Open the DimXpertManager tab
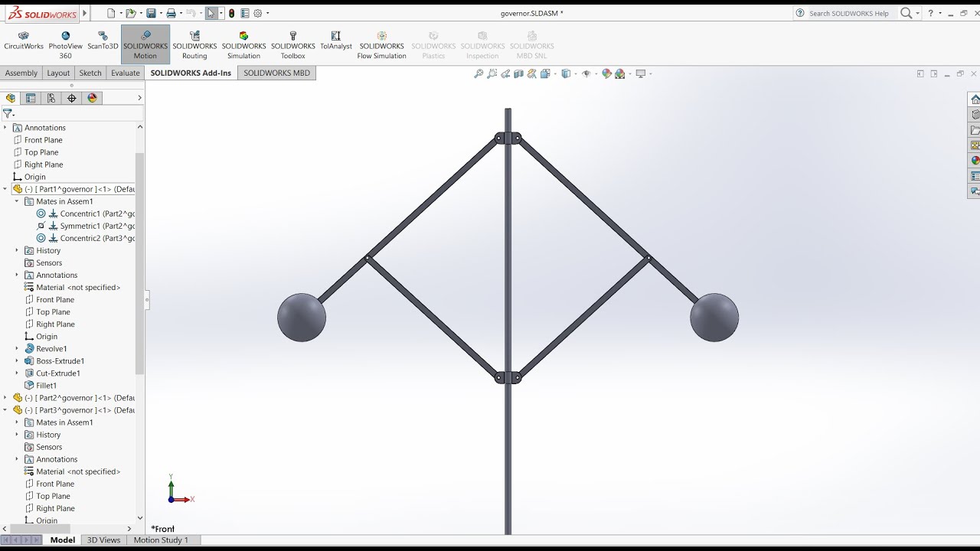 (x=72, y=98)
